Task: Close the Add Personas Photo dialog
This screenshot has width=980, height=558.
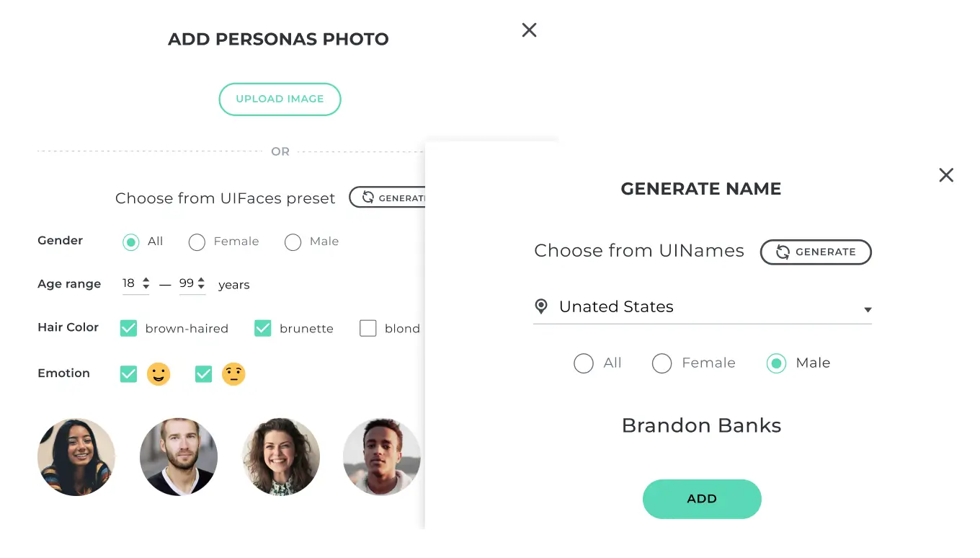Action: point(529,30)
